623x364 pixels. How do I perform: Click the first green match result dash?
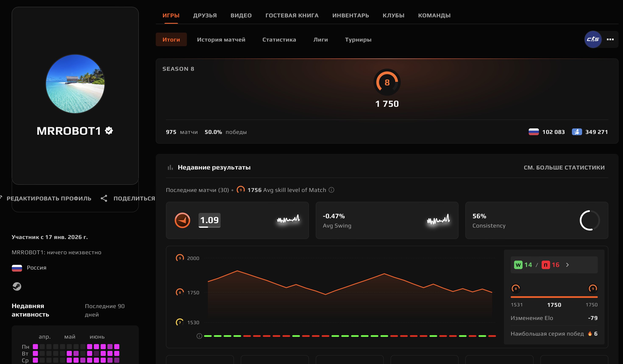(208, 336)
